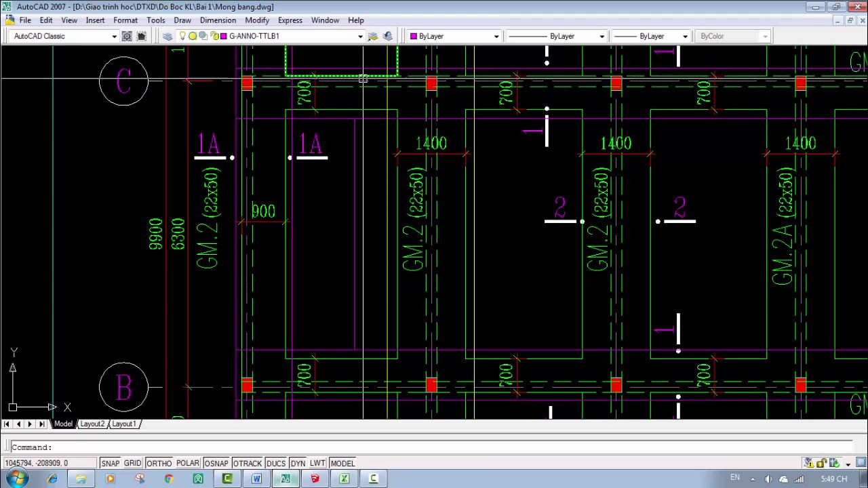868x488 pixels.
Task: Open the Draw menu
Action: [182, 20]
